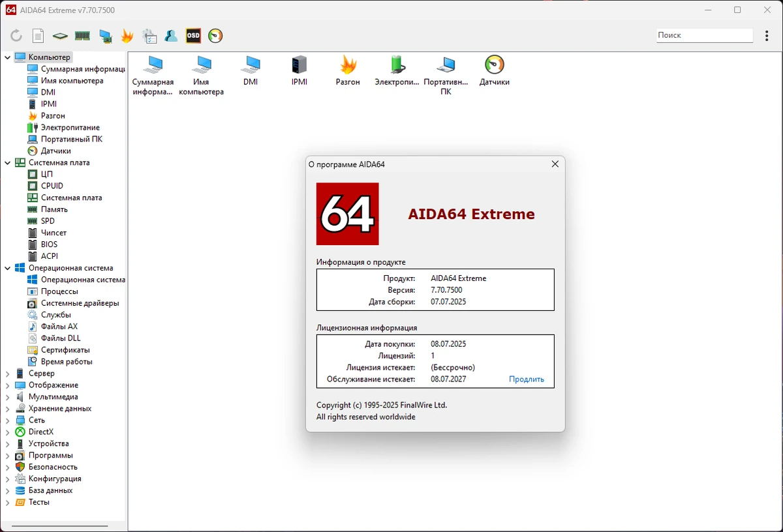Expand the DirectX tree node
The width and height of the screenshot is (783, 532).
8,432
